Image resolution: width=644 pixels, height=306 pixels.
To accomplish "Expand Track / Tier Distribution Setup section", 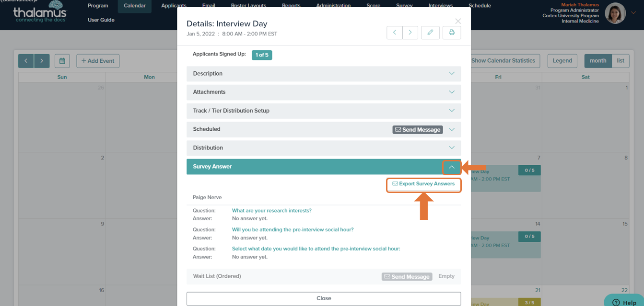I will (x=324, y=111).
